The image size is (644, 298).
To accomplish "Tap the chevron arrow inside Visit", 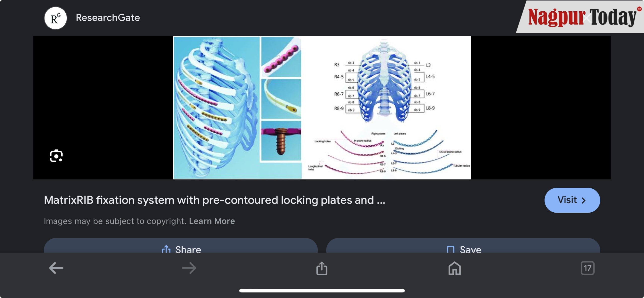I will (x=584, y=200).
